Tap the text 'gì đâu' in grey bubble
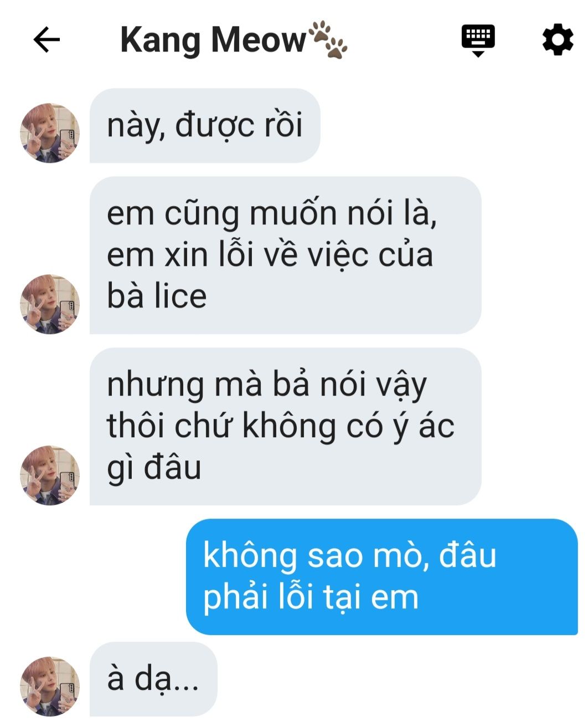The height and width of the screenshot is (722, 588). point(154,468)
